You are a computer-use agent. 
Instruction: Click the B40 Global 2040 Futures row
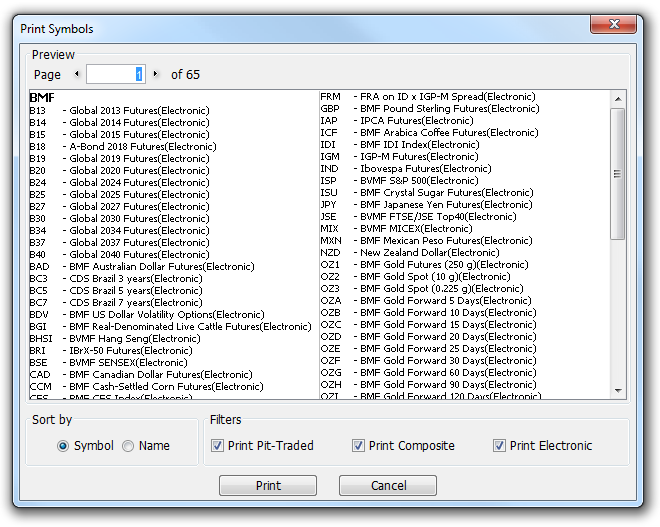click(119, 255)
